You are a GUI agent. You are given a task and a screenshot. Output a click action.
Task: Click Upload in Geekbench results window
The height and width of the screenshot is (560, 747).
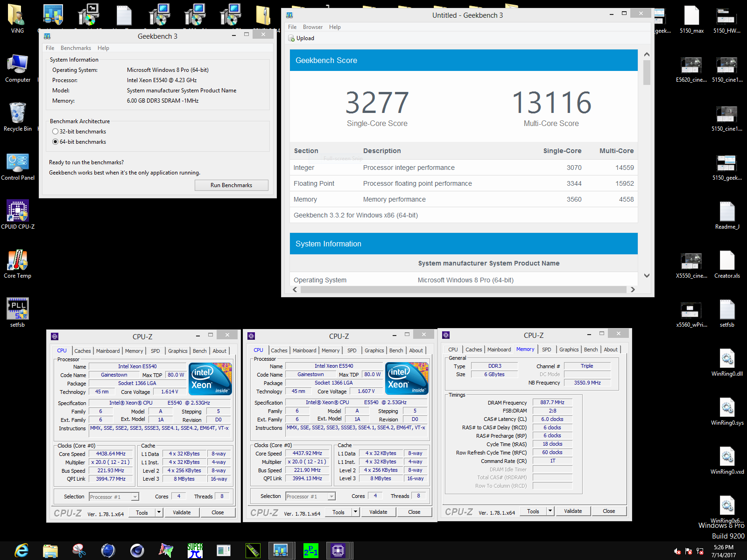[x=302, y=38]
